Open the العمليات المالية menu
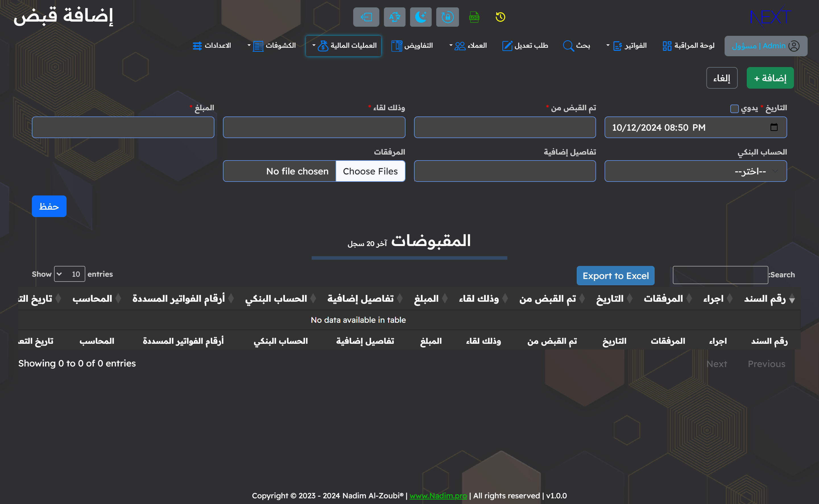819x504 pixels. [343, 46]
